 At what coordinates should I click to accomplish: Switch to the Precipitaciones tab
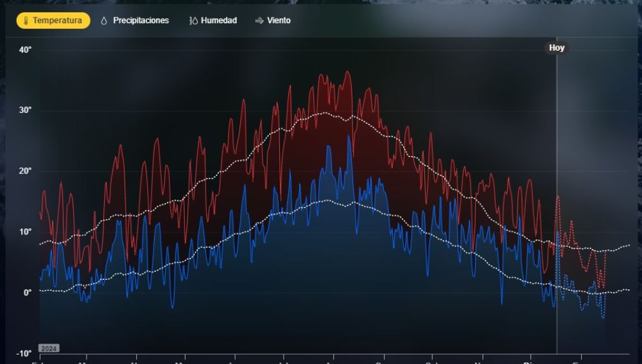coord(141,21)
